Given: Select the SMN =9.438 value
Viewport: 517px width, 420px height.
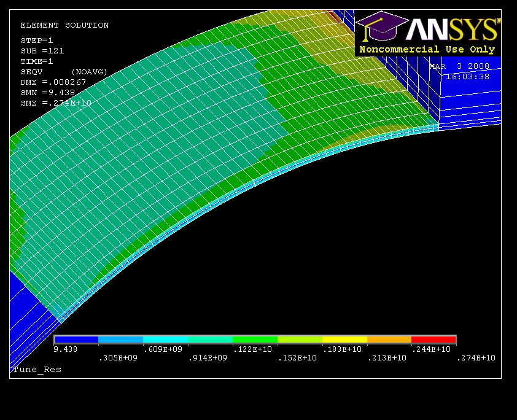Looking at the screenshot, I should pos(48,93).
